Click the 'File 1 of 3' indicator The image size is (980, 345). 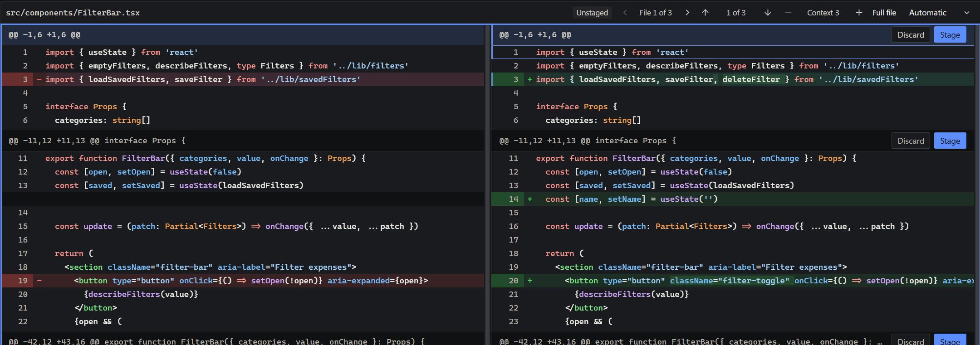(656, 13)
